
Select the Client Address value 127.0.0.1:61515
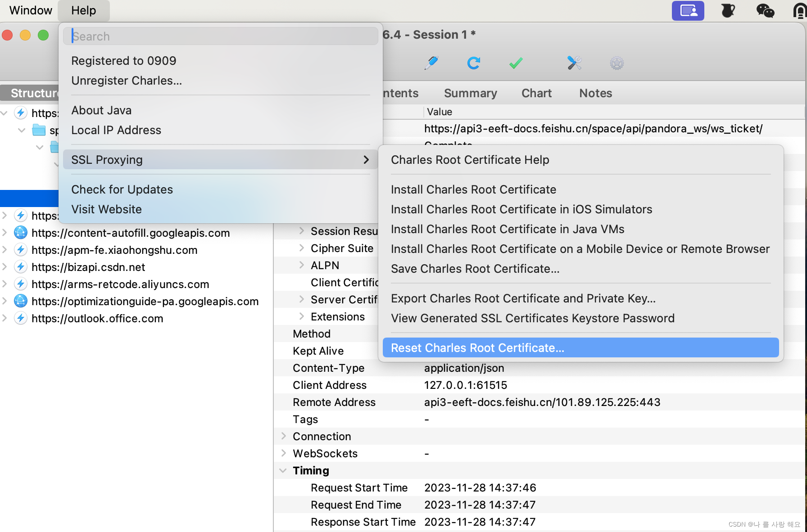(x=466, y=385)
